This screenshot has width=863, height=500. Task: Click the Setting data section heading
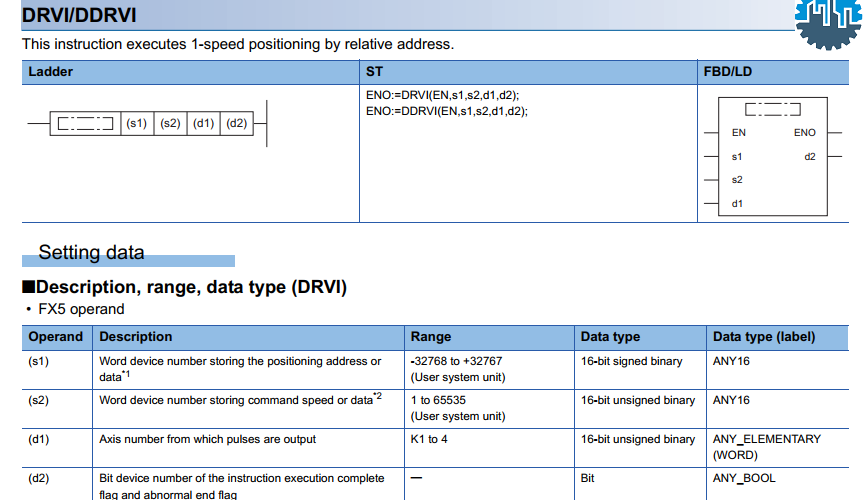tap(91, 253)
